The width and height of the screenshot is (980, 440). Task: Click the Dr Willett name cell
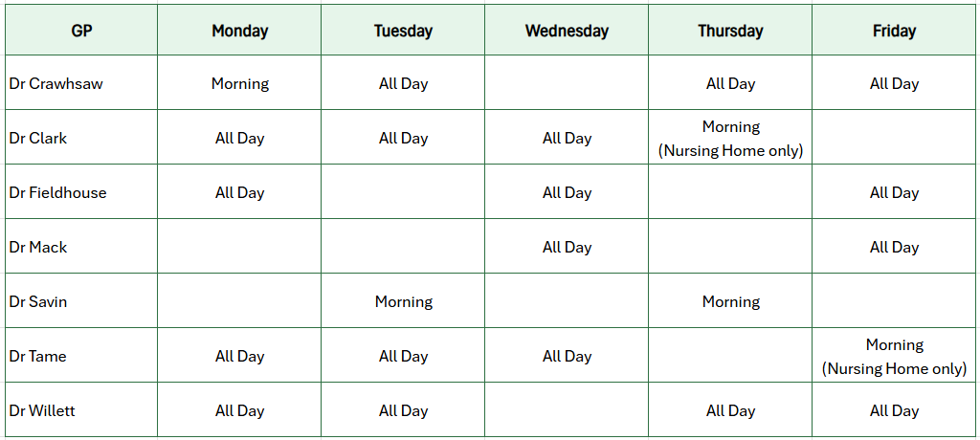[81, 410]
